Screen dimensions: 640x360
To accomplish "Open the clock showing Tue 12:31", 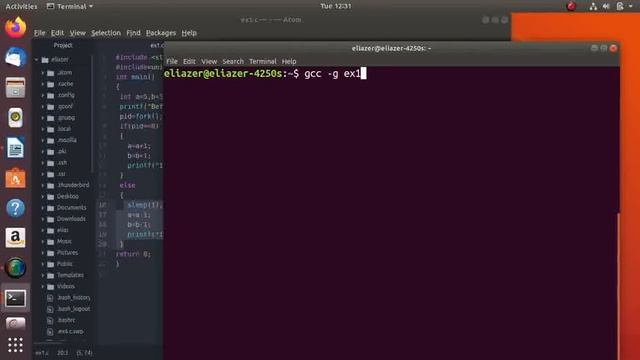I will (336, 6).
